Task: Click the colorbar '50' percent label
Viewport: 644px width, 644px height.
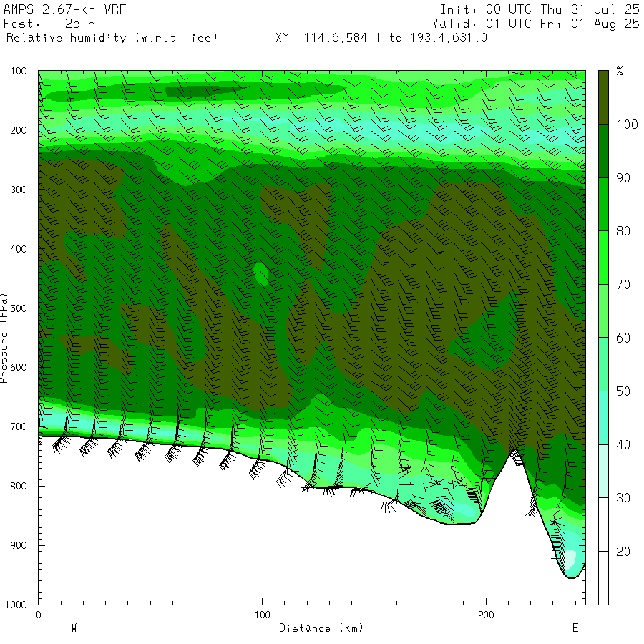Action: (623, 391)
